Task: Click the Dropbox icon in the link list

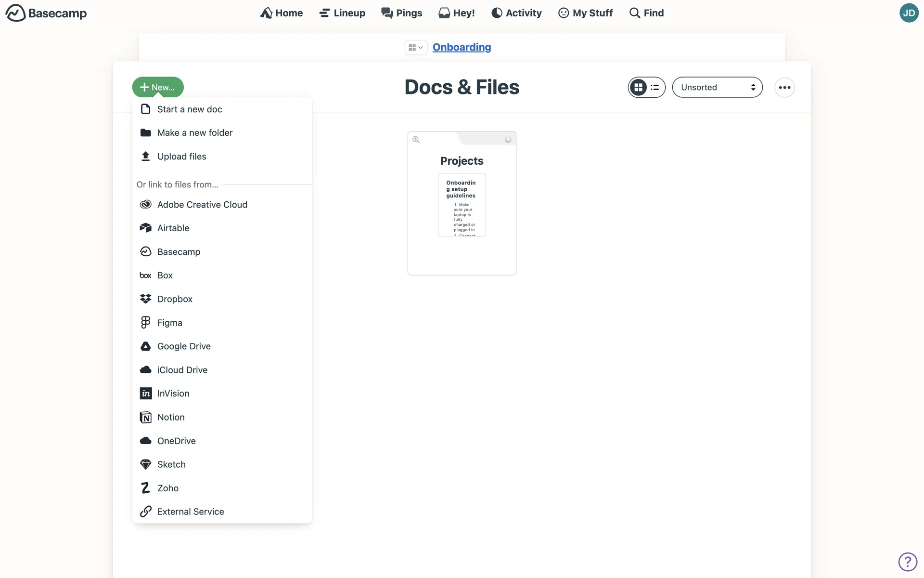Action: (145, 299)
